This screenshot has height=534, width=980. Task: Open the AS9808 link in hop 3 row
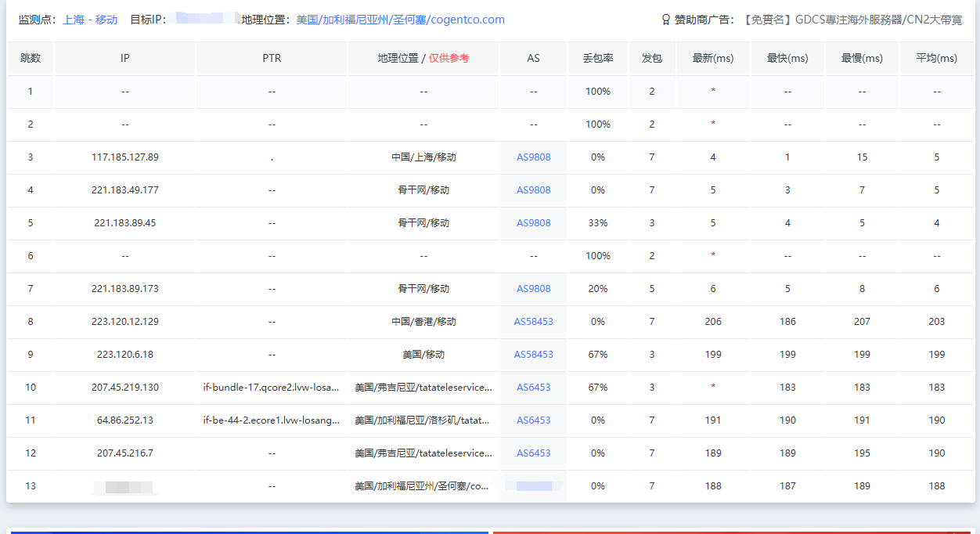tap(533, 157)
